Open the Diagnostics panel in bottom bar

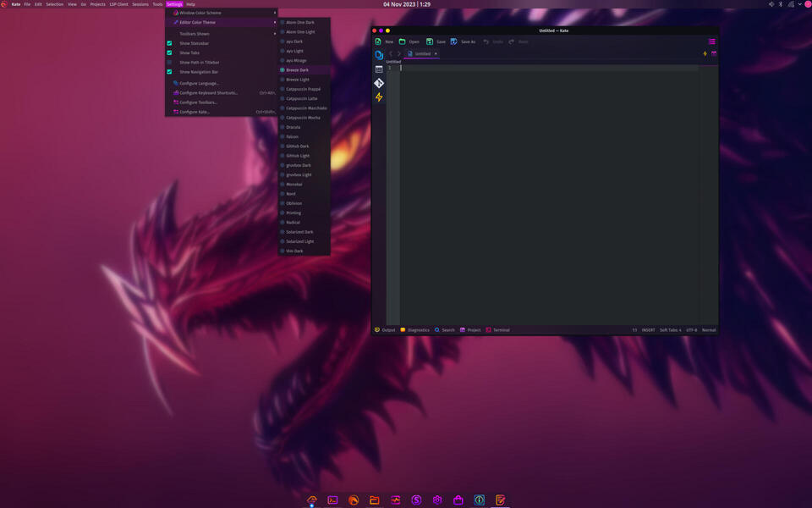point(414,329)
